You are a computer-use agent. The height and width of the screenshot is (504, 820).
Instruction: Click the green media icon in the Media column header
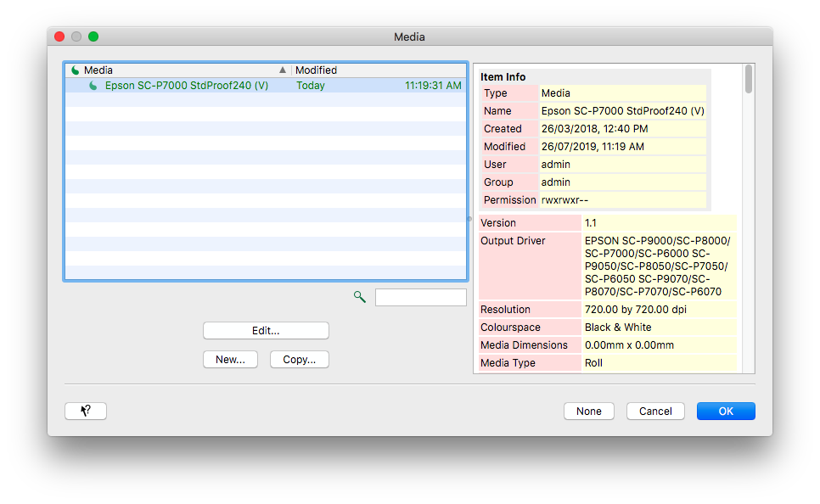point(76,70)
